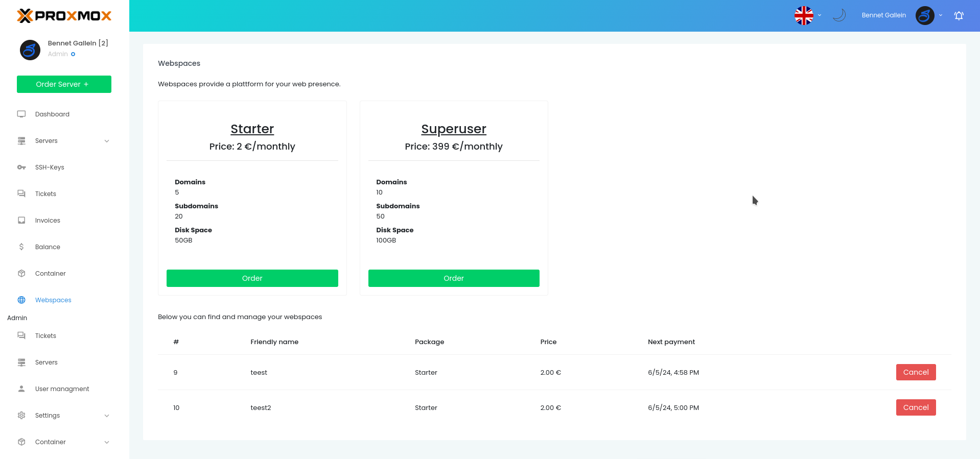Click Superuser Disk Space value 100GB
980x459 pixels.
pos(386,240)
